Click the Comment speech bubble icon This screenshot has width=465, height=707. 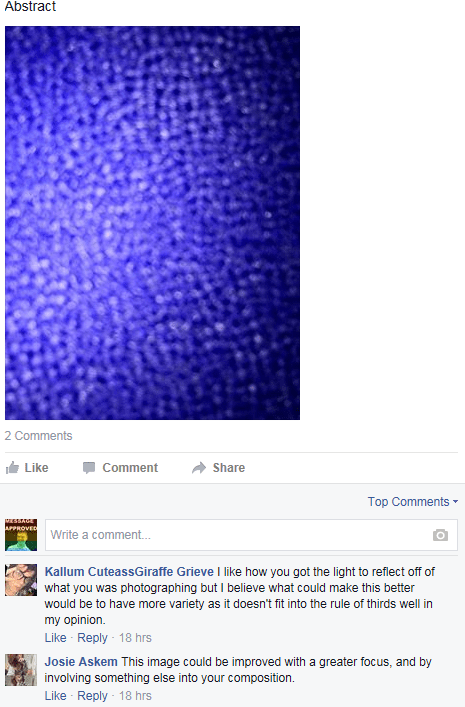point(89,468)
